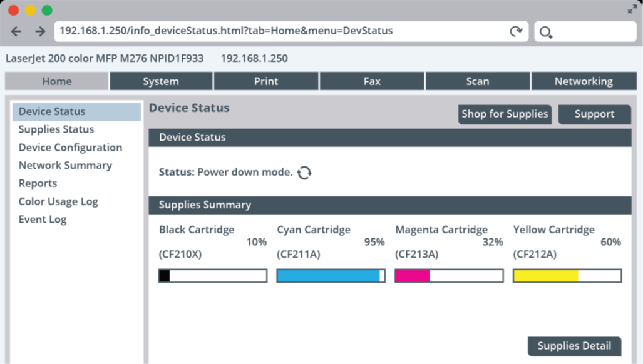The height and width of the screenshot is (364, 643).
Task: Click the "60%" yellow toner value
Action: point(610,243)
